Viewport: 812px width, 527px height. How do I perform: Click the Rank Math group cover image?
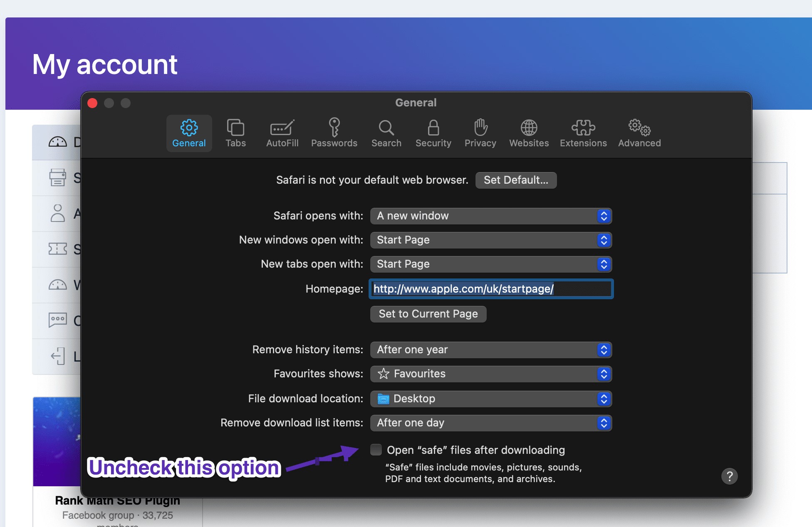(x=57, y=441)
